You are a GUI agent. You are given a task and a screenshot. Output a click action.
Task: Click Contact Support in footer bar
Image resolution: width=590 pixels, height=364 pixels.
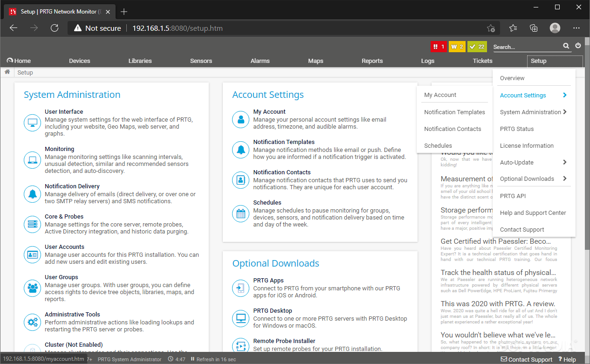pos(526,359)
